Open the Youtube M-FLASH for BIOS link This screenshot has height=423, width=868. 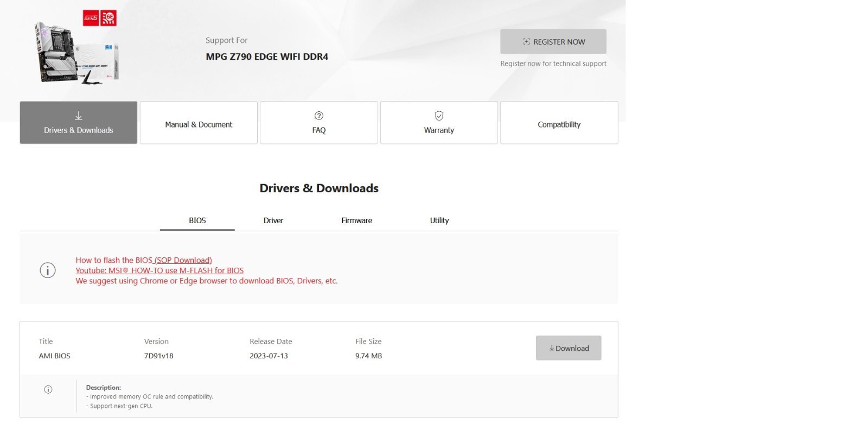coord(159,270)
